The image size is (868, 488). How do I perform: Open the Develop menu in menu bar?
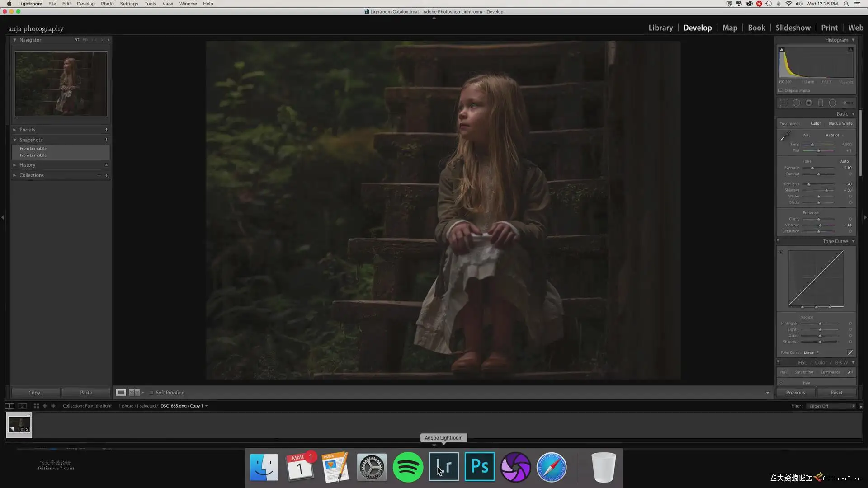point(85,4)
